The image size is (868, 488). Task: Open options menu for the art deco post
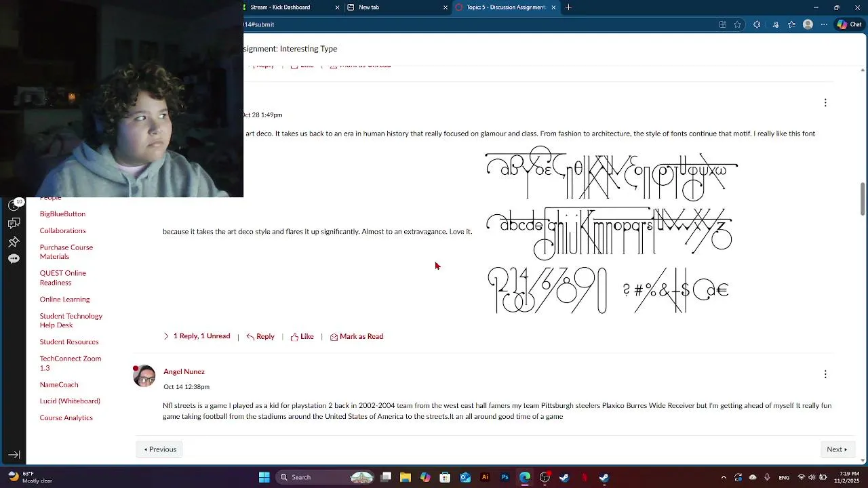[825, 102]
